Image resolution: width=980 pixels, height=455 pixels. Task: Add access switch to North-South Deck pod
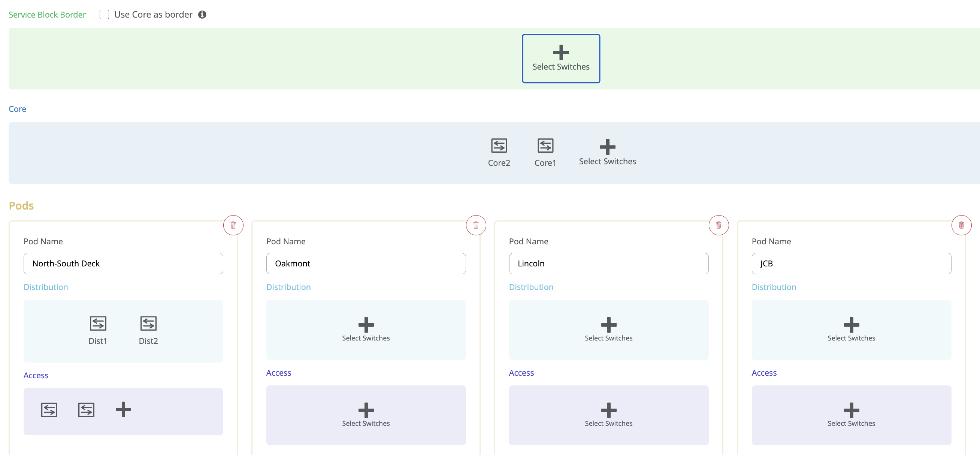(x=123, y=409)
